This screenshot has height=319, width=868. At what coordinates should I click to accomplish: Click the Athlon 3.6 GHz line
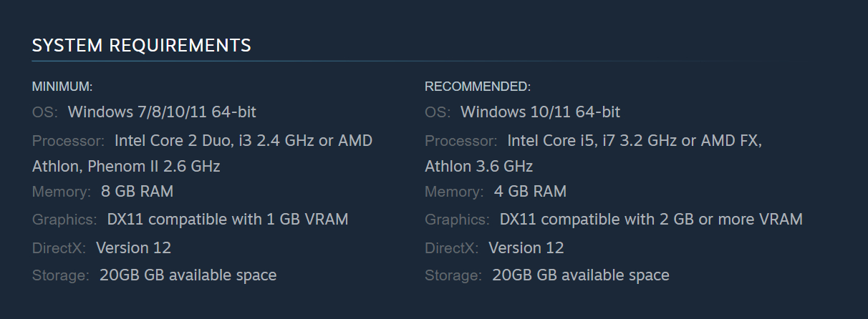(x=478, y=167)
